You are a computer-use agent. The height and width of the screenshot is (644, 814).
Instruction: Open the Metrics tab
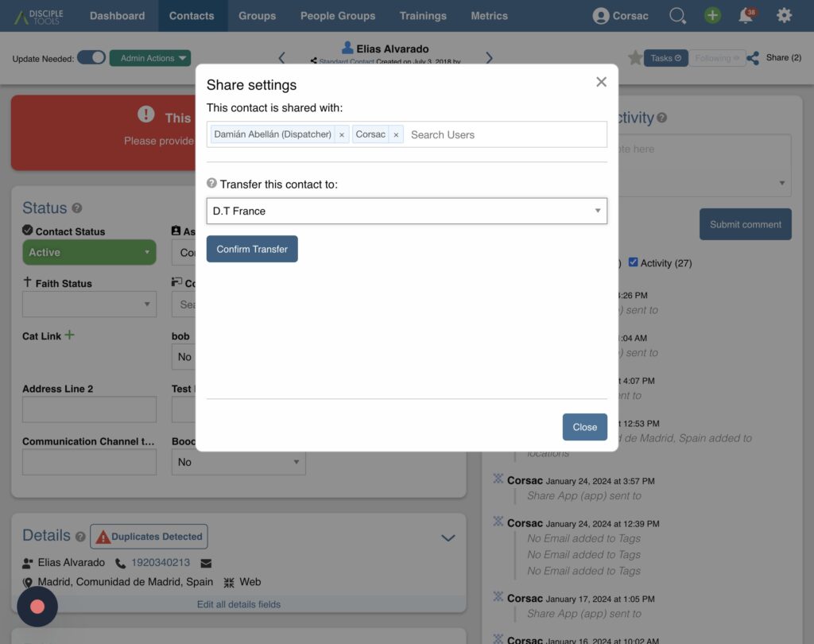point(489,16)
